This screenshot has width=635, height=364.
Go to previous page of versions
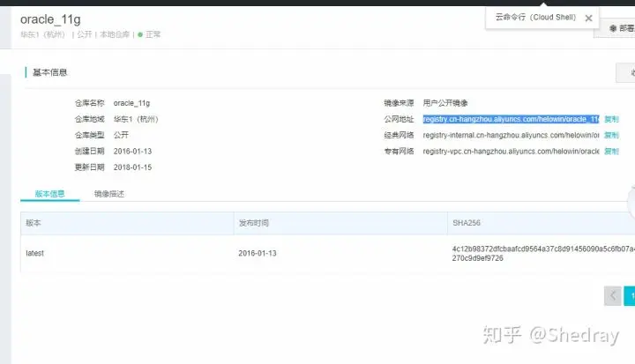pos(612,296)
